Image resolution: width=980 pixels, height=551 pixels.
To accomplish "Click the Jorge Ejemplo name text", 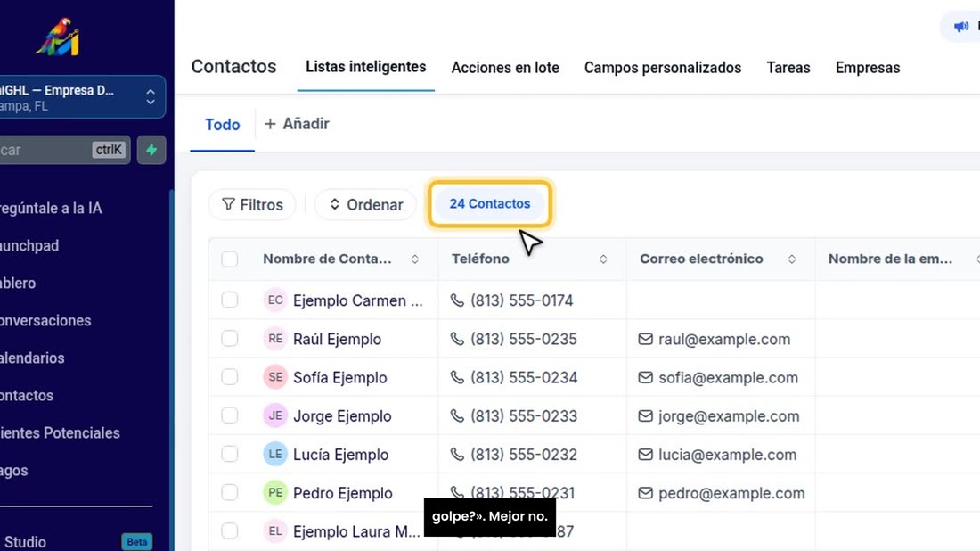I will tap(342, 415).
